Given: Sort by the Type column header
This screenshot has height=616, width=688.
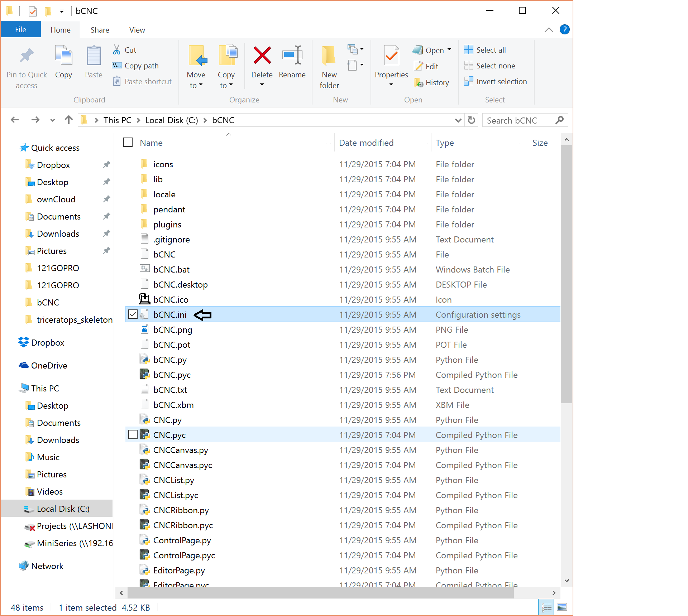Looking at the screenshot, I should coord(479,143).
